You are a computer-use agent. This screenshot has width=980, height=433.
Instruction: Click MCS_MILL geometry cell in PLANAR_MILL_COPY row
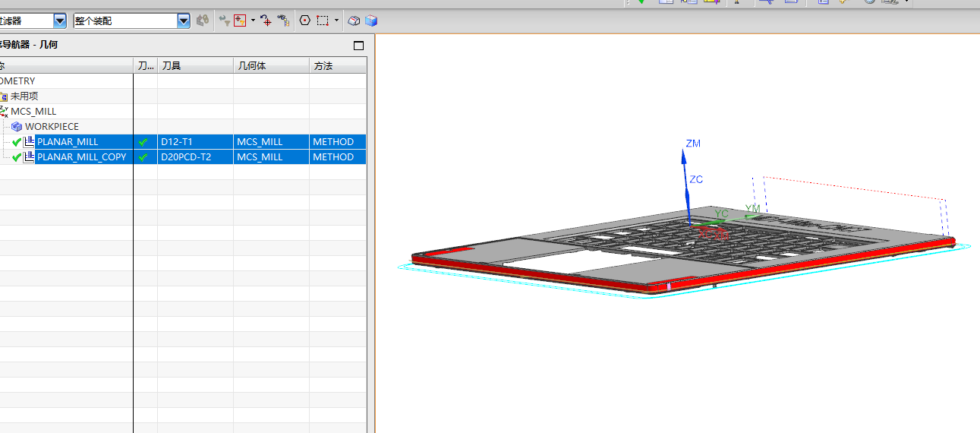[x=271, y=157]
